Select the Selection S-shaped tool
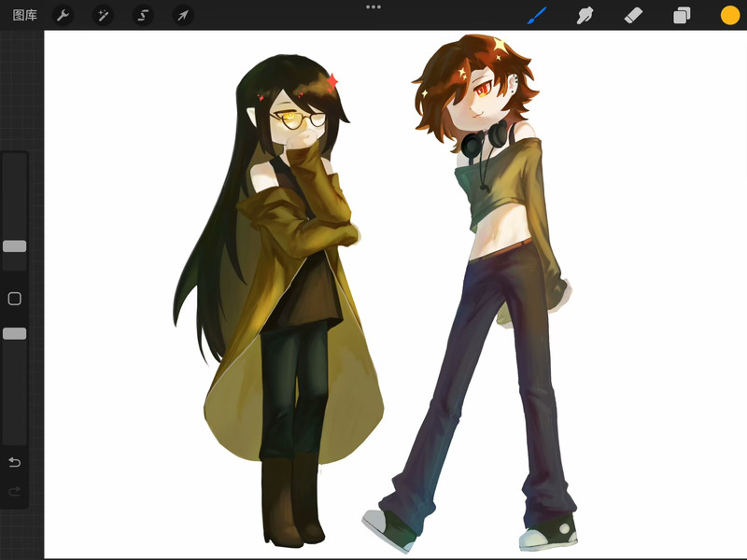The width and height of the screenshot is (747, 560). [143, 15]
